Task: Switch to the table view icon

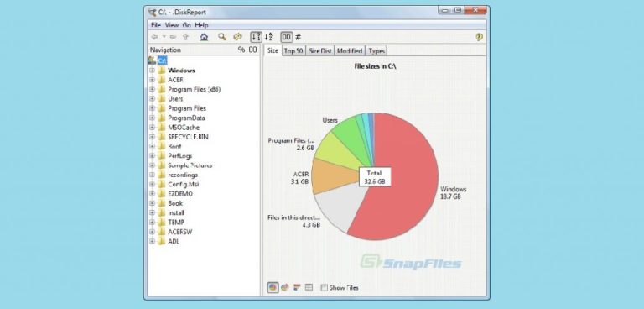Action: (309, 288)
